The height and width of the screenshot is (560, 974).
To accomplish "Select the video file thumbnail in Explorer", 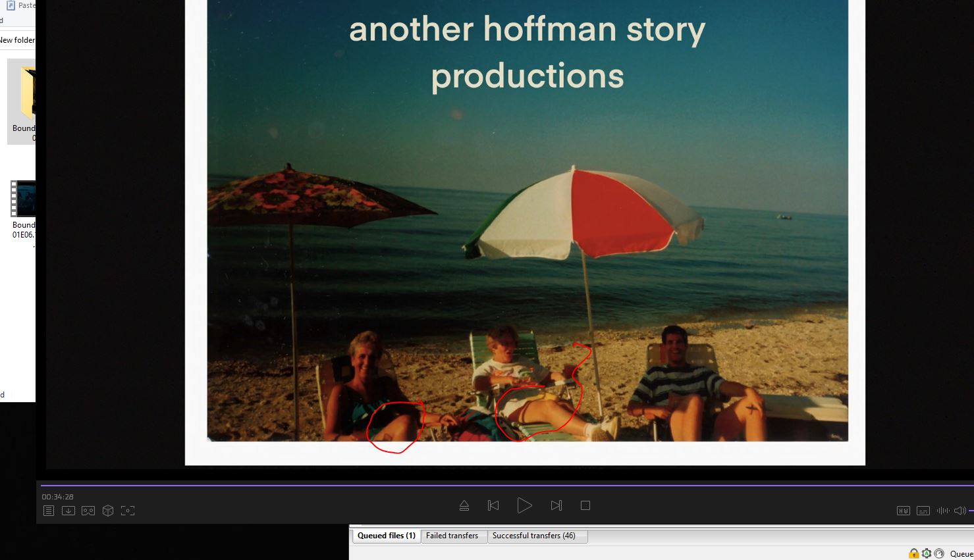I will (24, 199).
